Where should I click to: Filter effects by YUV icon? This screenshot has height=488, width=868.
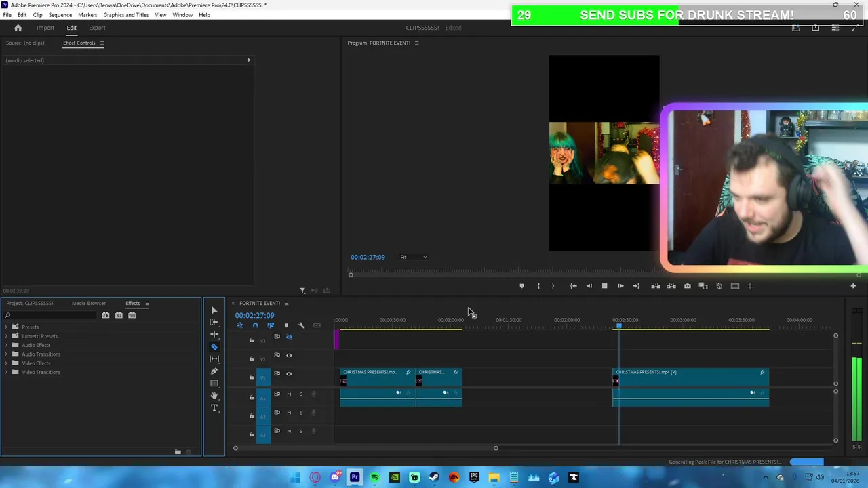coord(132,315)
